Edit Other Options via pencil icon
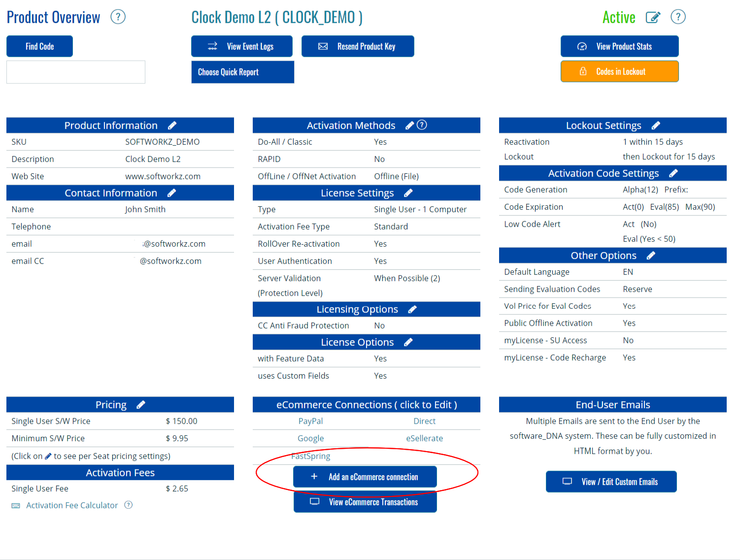Viewport: 740px width, 560px height. coord(651,256)
